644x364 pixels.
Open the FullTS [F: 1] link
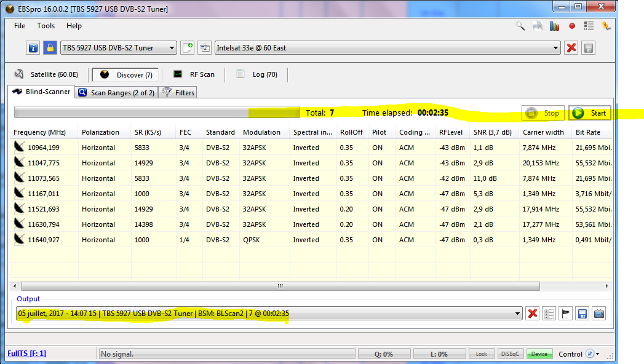(x=26, y=354)
